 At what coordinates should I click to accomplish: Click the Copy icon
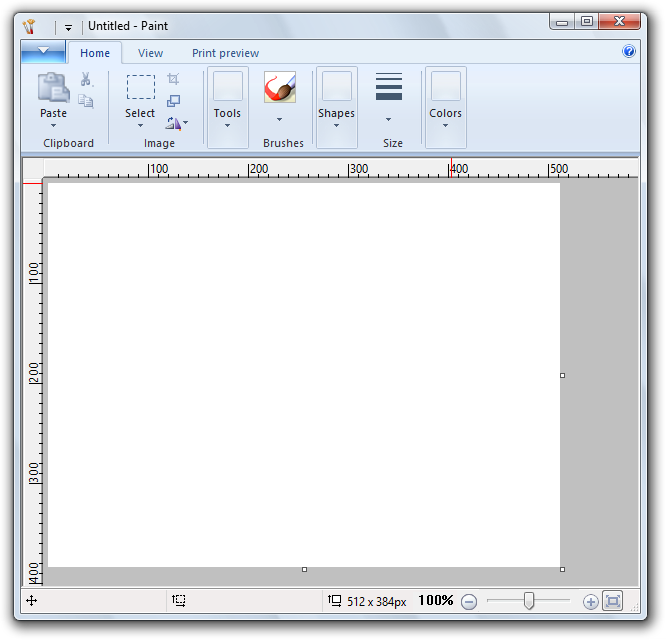(x=86, y=101)
